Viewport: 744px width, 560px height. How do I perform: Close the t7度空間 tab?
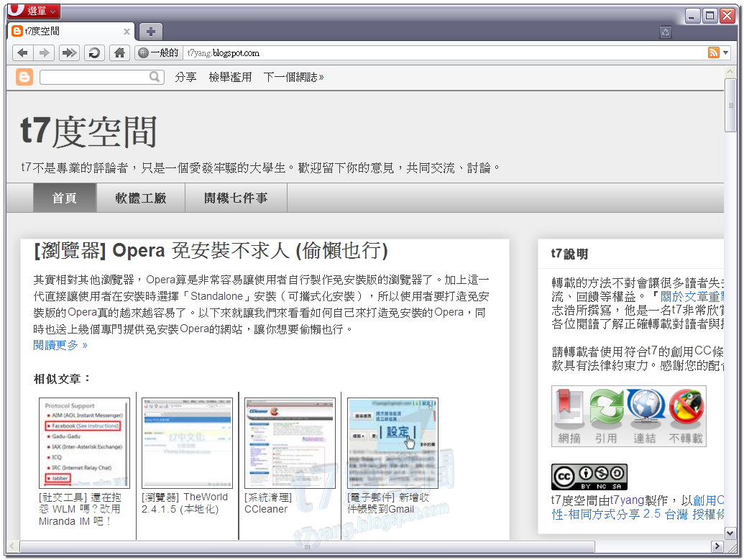point(127,32)
